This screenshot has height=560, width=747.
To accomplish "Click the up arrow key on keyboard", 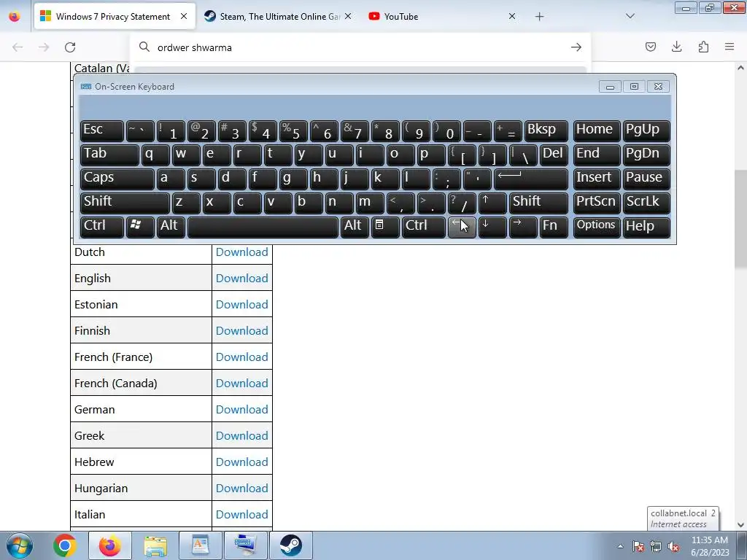I will pos(492,203).
